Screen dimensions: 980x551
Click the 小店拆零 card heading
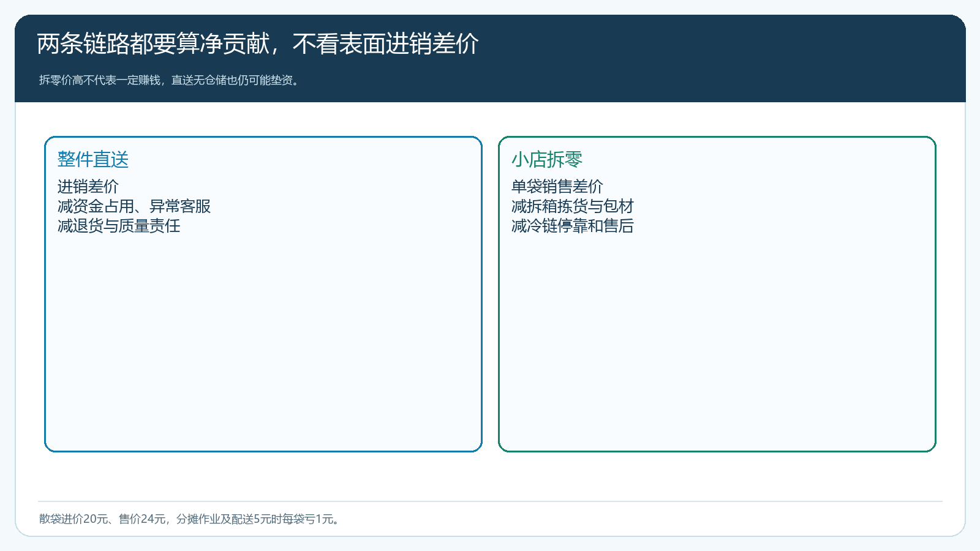[547, 159]
